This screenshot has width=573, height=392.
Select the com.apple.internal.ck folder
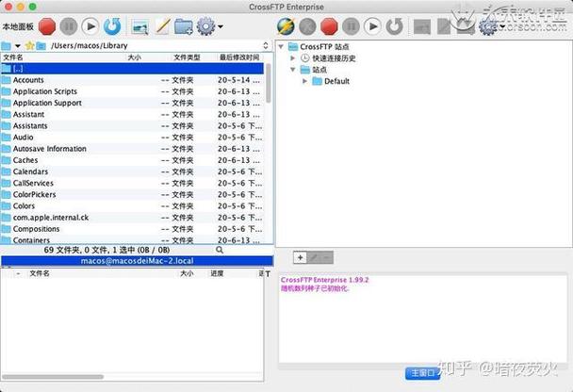132,218
